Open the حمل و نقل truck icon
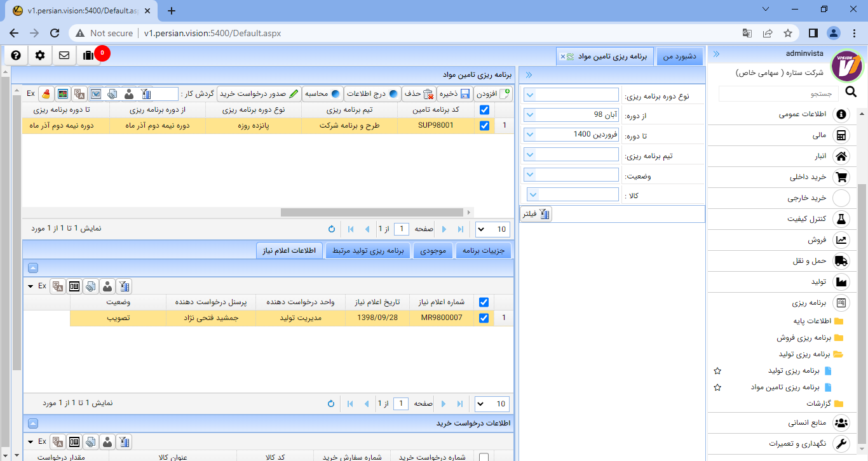Image resolution: width=868 pixels, height=461 pixels. coord(841,261)
